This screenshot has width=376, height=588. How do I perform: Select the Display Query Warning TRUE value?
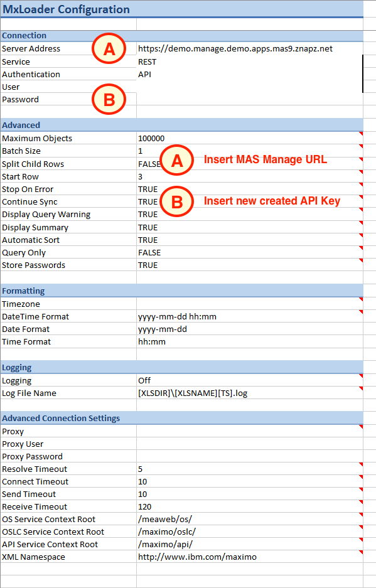[x=250, y=215]
